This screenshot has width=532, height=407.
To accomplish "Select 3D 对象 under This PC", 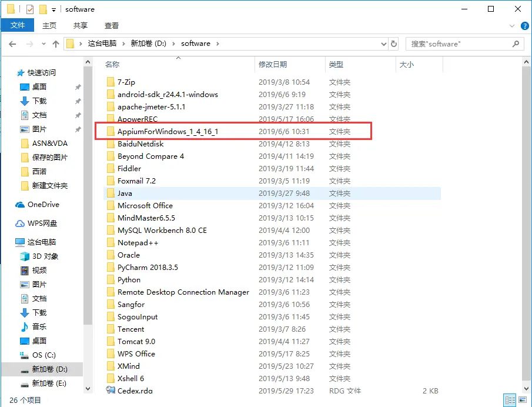I will click(x=39, y=256).
